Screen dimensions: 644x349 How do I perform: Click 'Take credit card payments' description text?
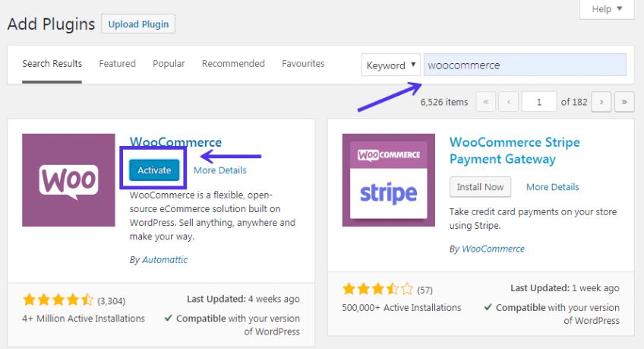click(x=533, y=219)
